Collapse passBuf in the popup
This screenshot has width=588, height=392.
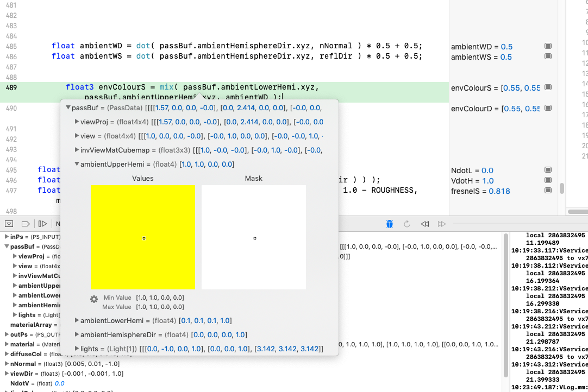point(68,108)
